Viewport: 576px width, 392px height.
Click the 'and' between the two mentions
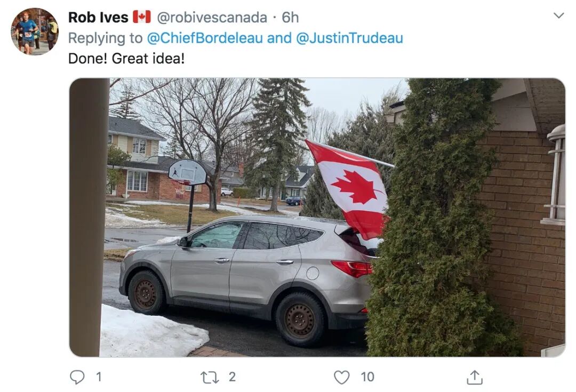click(279, 38)
